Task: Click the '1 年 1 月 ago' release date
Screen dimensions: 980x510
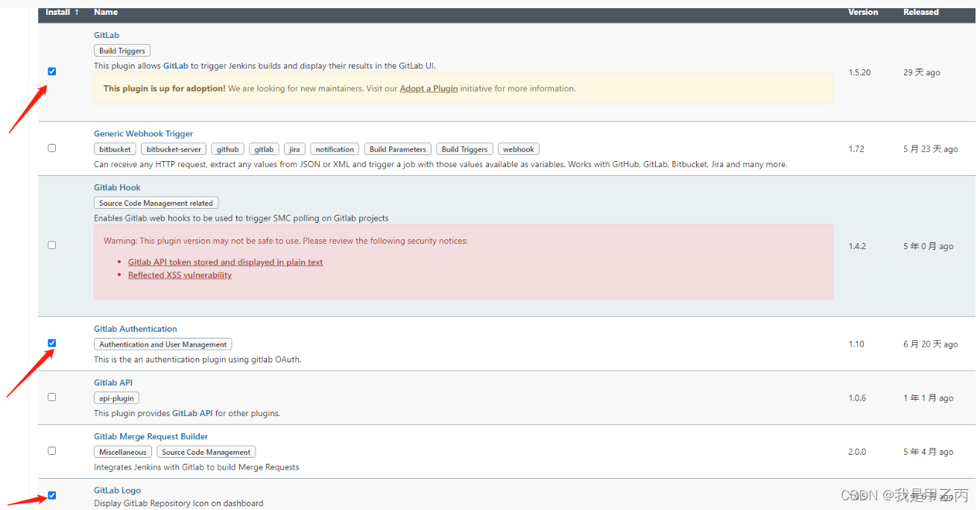Action: click(929, 398)
